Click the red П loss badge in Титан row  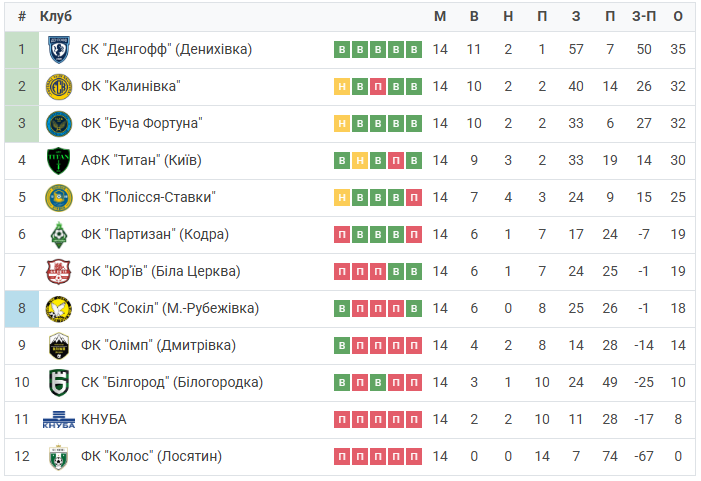pyautogui.click(x=396, y=160)
